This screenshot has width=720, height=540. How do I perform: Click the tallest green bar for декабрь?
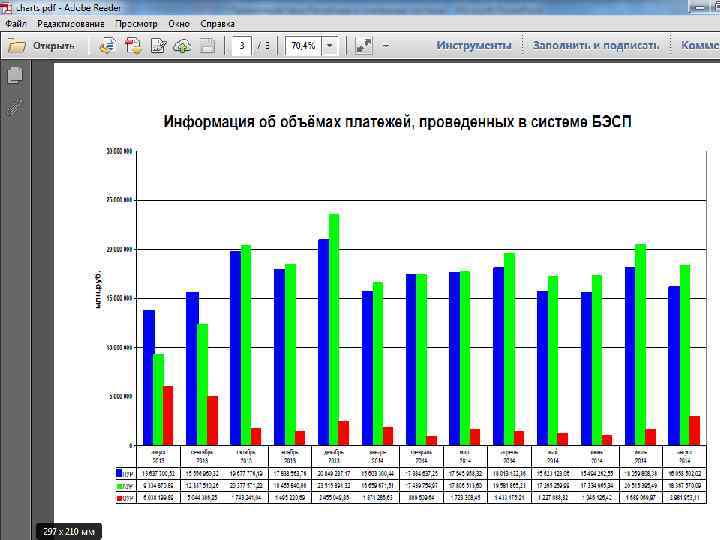coord(334,329)
